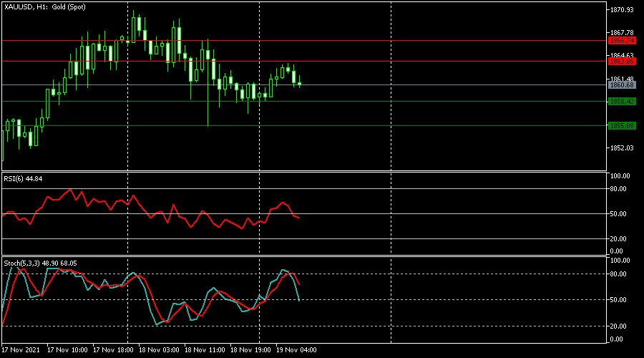
Task: Click the red 1863.86 price label
Action: (622, 62)
